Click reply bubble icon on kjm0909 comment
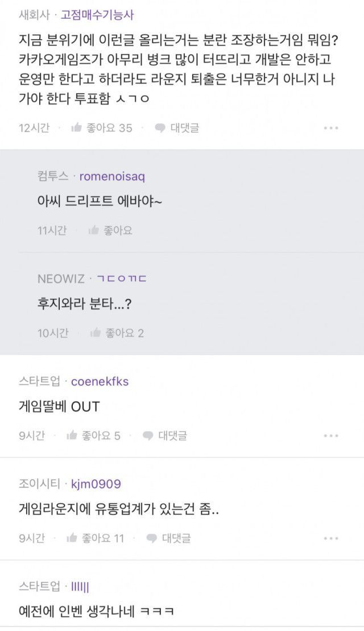 152,538
